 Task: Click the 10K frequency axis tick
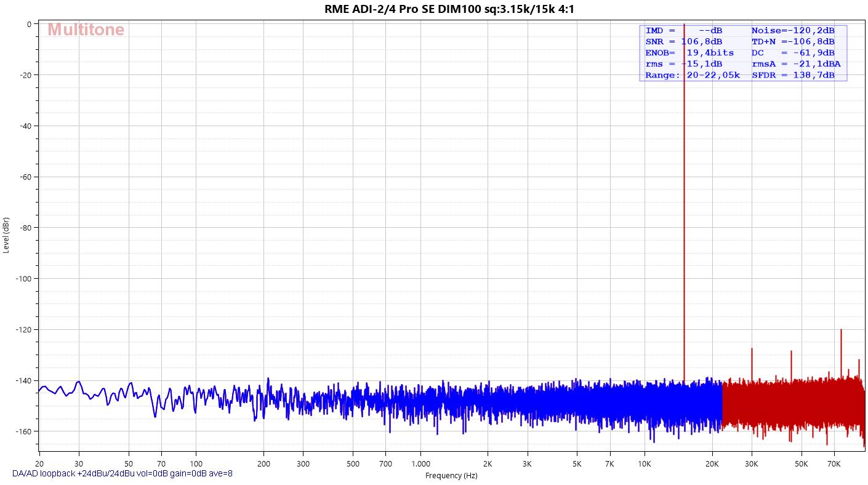(x=645, y=463)
